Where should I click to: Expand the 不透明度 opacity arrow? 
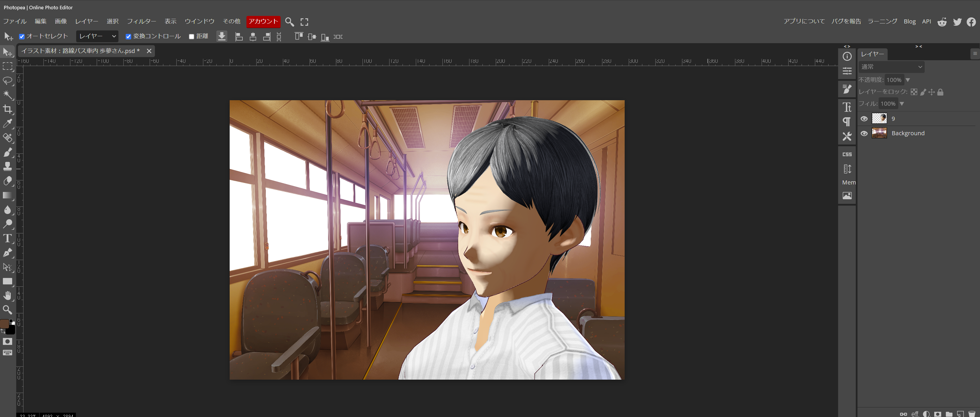tap(908, 80)
